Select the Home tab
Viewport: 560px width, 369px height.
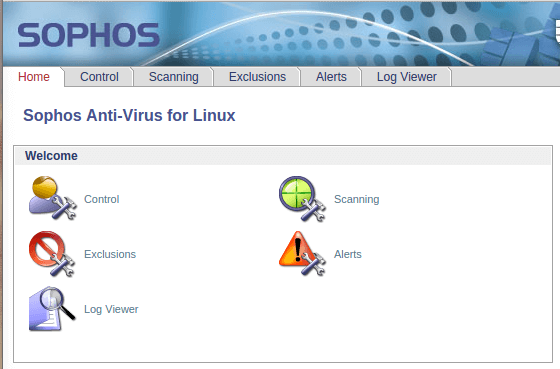[34, 77]
